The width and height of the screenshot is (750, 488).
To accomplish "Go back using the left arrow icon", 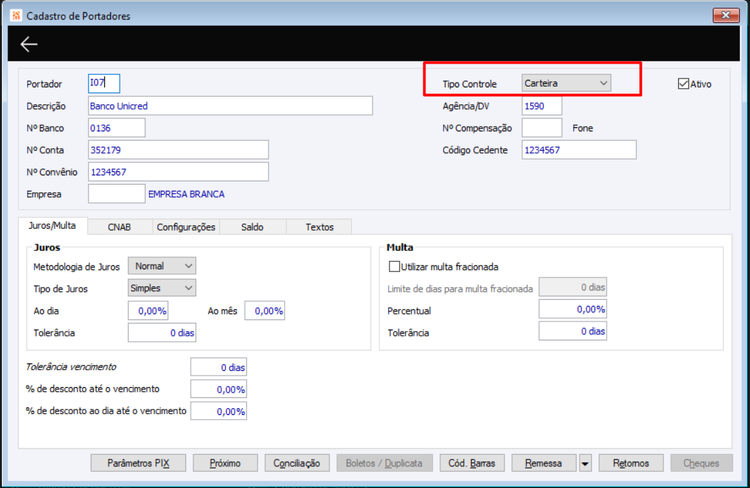I will coord(29,44).
